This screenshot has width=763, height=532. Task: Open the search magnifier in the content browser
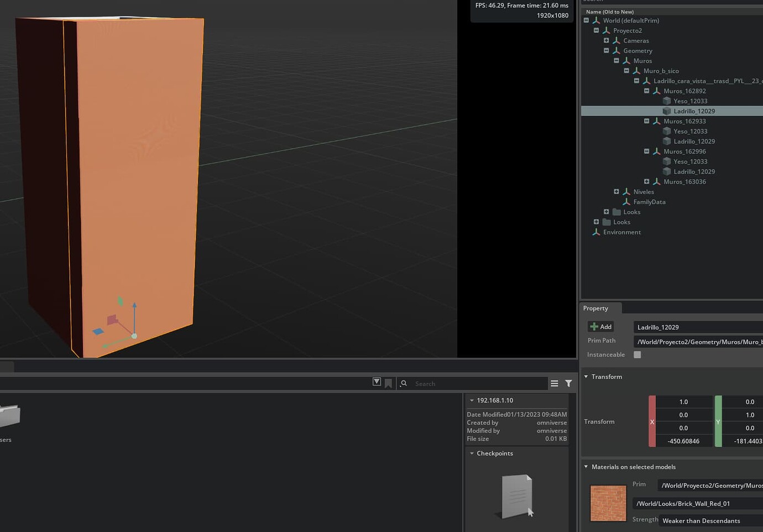tap(404, 383)
